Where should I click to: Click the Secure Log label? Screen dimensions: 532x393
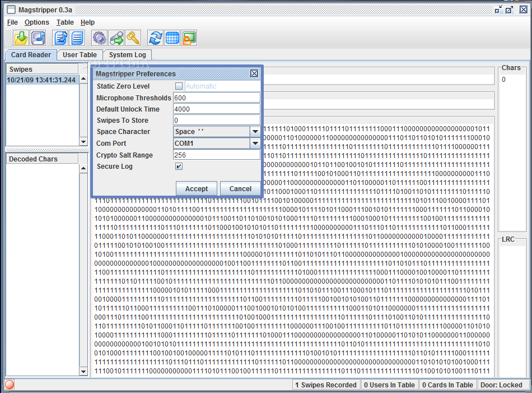115,167
